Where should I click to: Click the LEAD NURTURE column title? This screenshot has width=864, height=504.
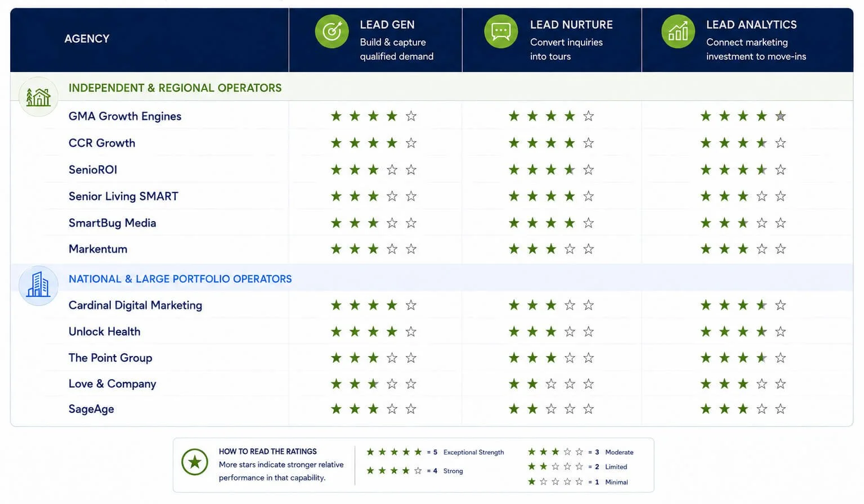571,25
